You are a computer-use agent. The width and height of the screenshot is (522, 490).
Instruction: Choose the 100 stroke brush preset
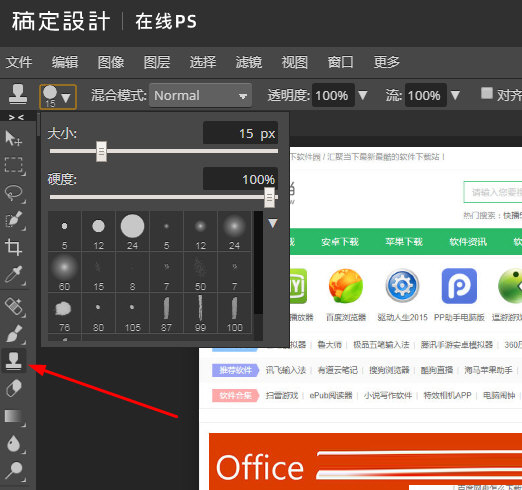234,313
